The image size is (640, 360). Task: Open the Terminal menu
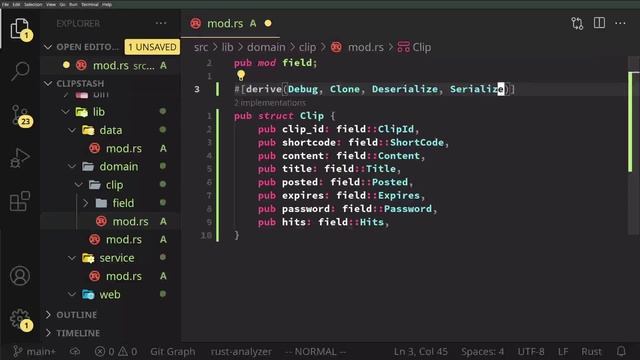point(90,4)
